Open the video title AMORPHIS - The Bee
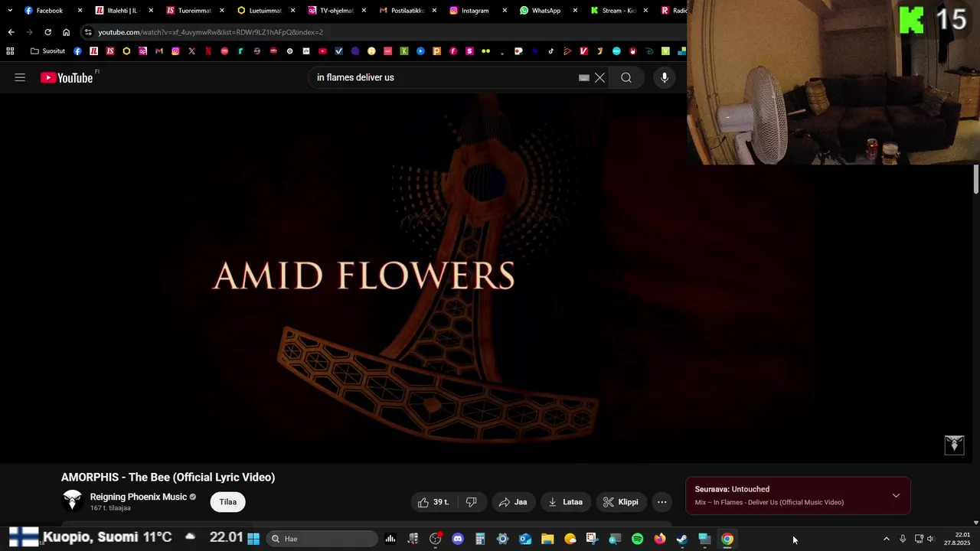The image size is (980, 551). [168, 477]
